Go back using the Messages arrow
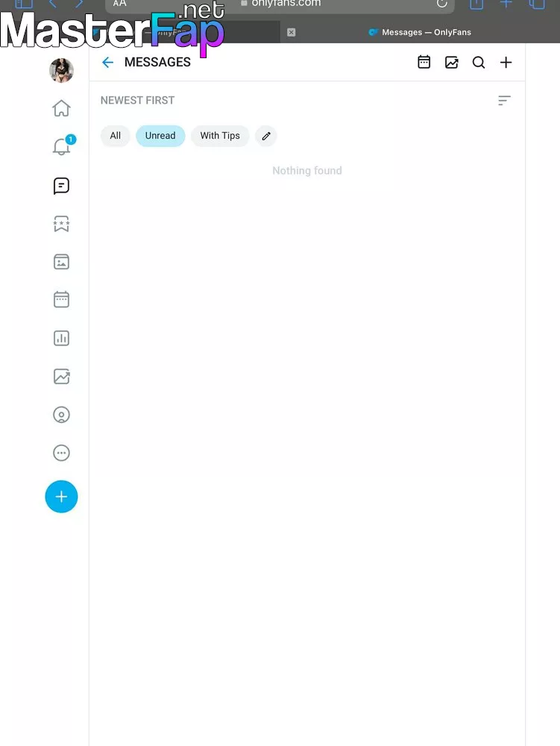The image size is (560, 746). click(108, 63)
